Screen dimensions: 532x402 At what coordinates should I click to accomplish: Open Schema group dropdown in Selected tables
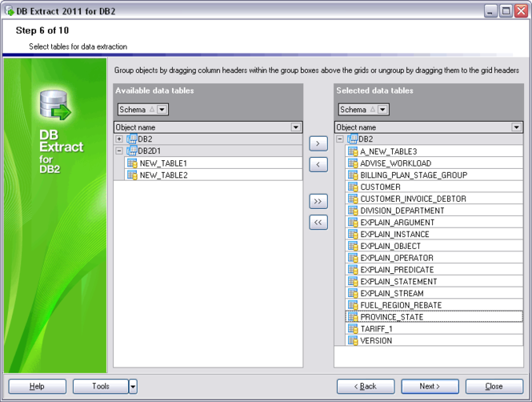coord(382,110)
